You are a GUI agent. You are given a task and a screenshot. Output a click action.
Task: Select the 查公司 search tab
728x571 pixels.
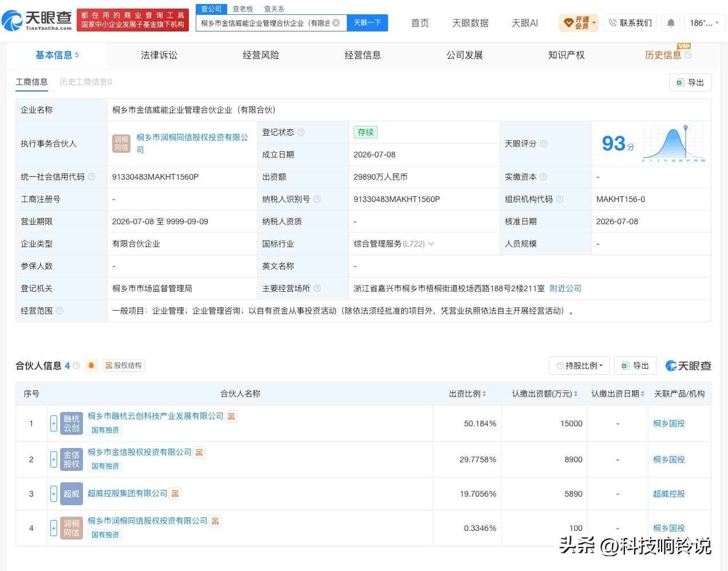coord(211,9)
